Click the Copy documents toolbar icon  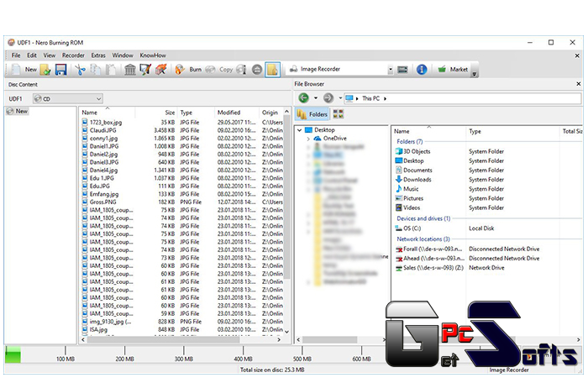[95, 70]
